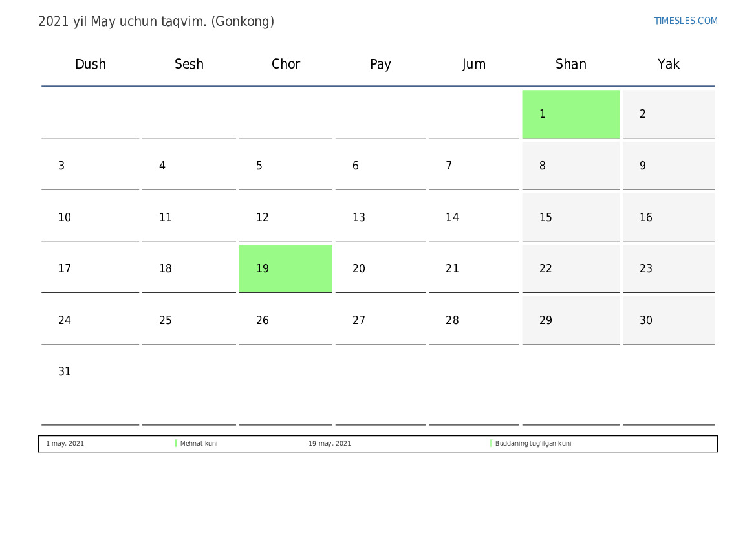Image resolution: width=756 pixels, height=535 pixels.
Task: Click day 25 in the calendar
Action: tap(189, 320)
